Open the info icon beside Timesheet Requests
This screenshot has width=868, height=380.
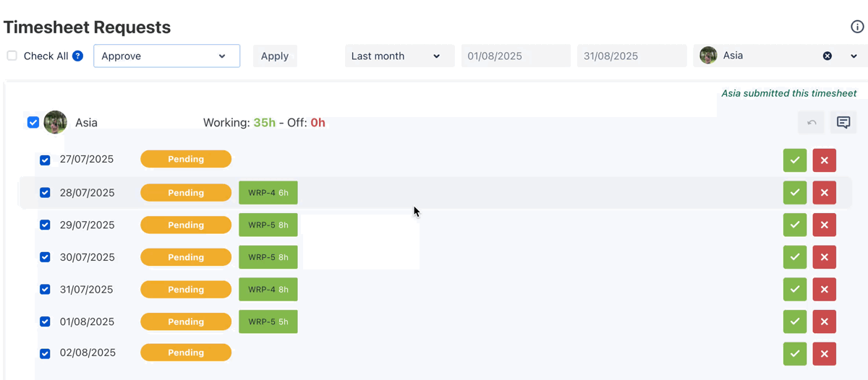pyautogui.click(x=857, y=27)
